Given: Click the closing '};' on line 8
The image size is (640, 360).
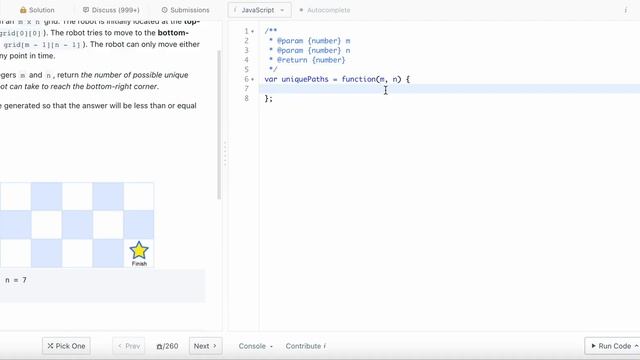Looking at the screenshot, I should pos(268,98).
